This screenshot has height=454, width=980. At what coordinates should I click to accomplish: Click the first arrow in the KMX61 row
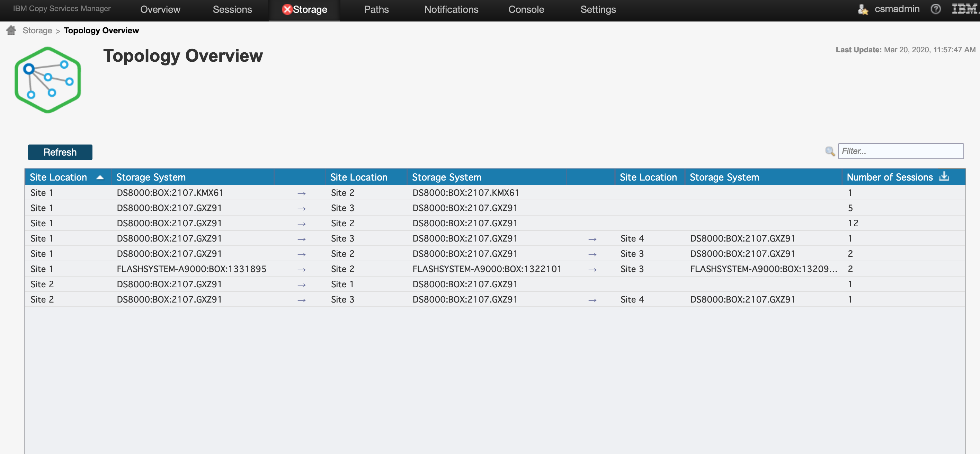[x=301, y=193]
